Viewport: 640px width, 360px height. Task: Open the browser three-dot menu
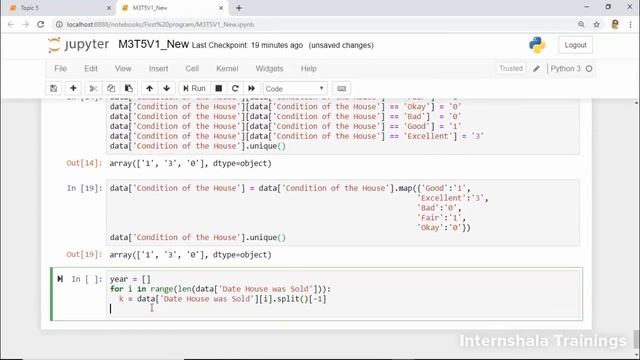pyautogui.click(x=631, y=24)
